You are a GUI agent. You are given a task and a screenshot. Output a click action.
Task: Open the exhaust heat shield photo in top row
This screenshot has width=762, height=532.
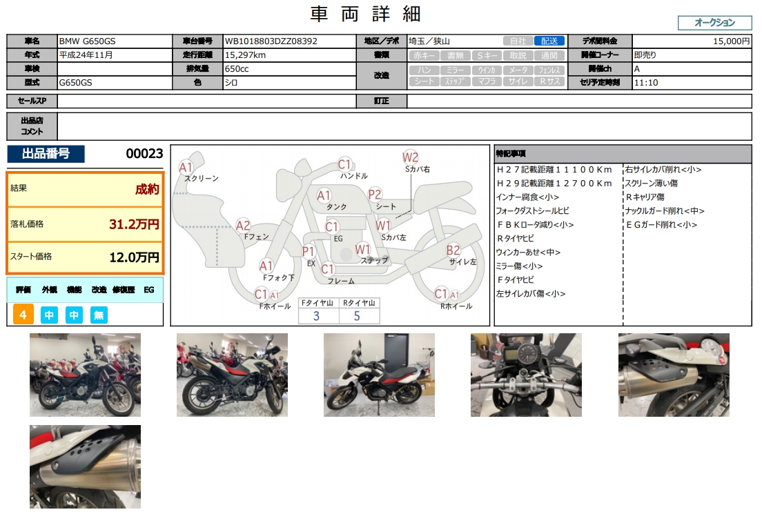[674, 375]
